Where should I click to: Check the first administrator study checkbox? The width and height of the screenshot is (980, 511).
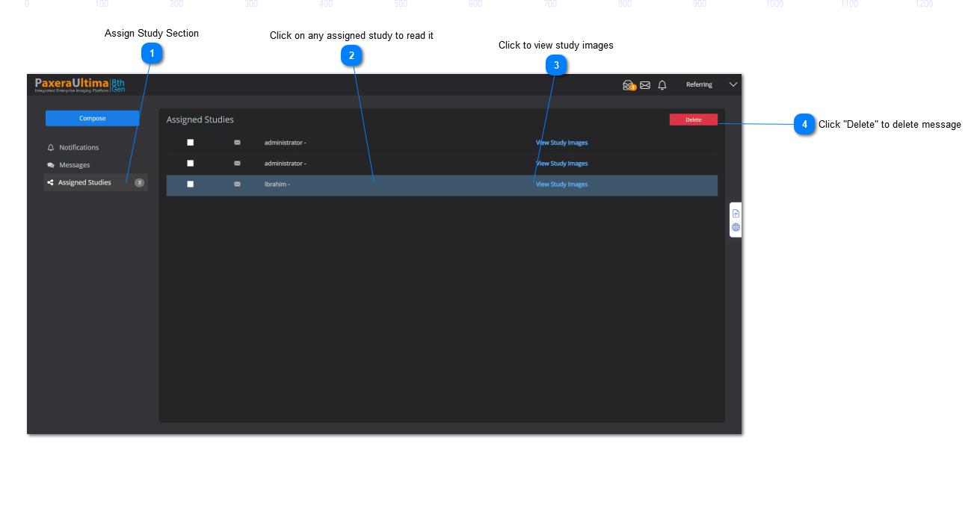[x=191, y=143]
